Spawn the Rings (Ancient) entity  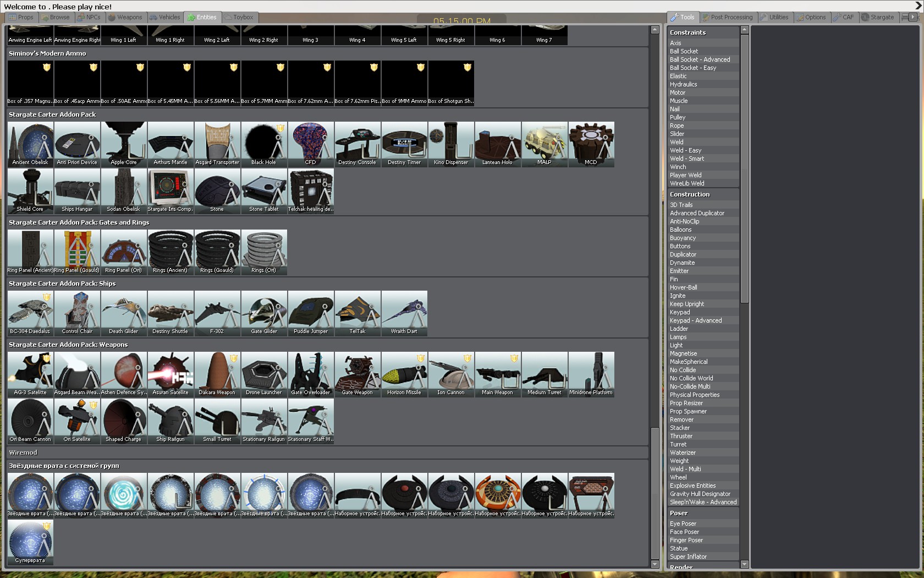click(170, 251)
